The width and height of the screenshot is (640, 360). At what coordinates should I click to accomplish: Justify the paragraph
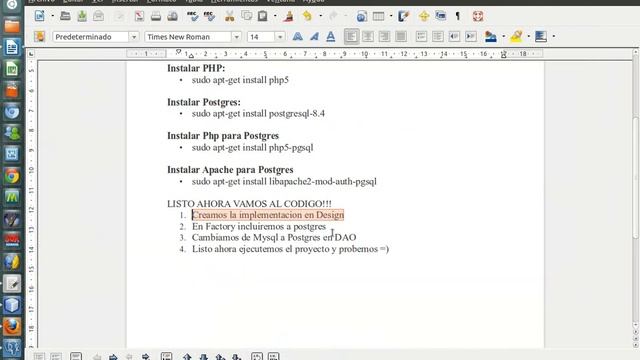(401, 36)
